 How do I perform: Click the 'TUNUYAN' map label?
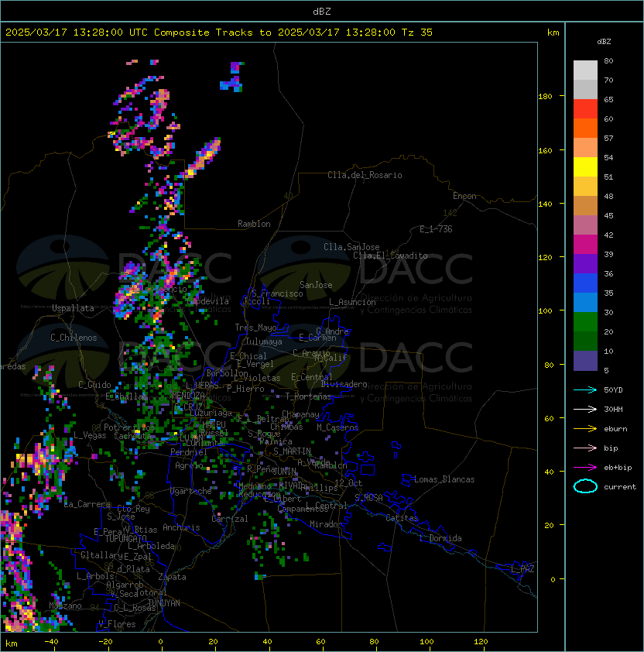point(164,603)
